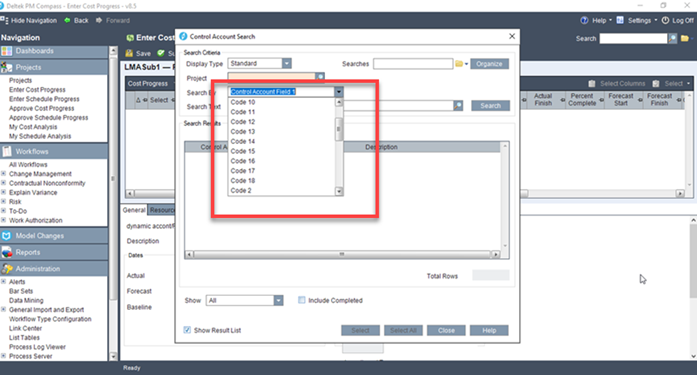Click the dialog Close button
The width and height of the screenshot is (697, 375).
point(446,331)
